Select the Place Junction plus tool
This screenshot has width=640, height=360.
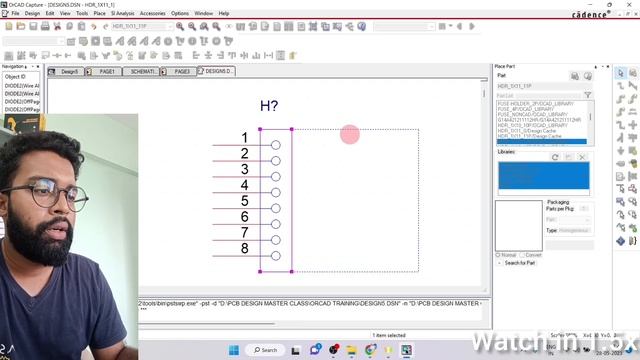click(x=633, y=125)
